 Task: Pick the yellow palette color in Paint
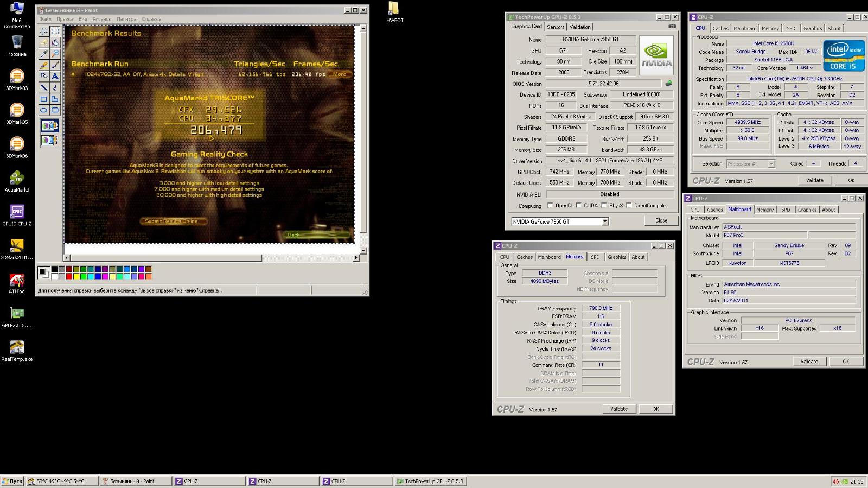click(x=76, y=276)
